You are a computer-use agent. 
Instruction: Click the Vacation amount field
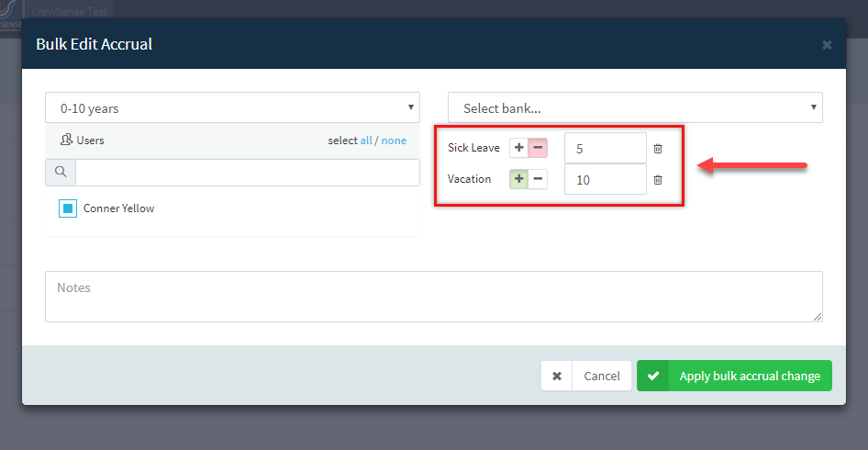click(606, 179)
